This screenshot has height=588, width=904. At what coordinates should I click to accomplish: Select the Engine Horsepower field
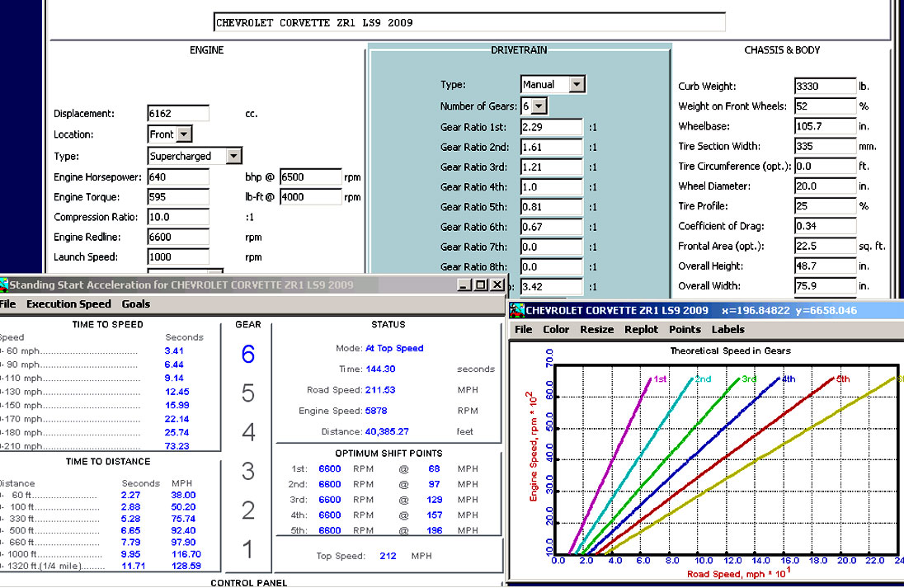178,177
